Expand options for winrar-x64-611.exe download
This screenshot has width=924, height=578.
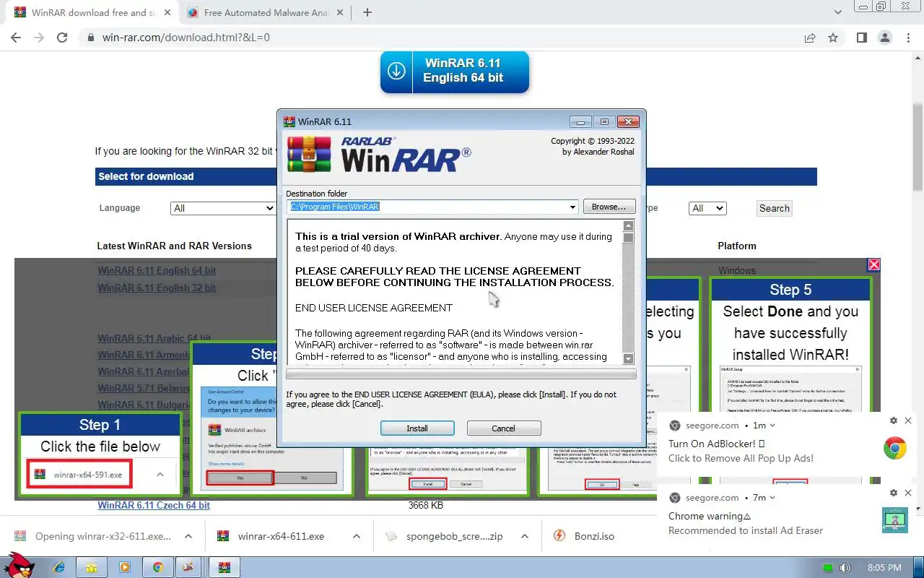click(x=357, y=536)
